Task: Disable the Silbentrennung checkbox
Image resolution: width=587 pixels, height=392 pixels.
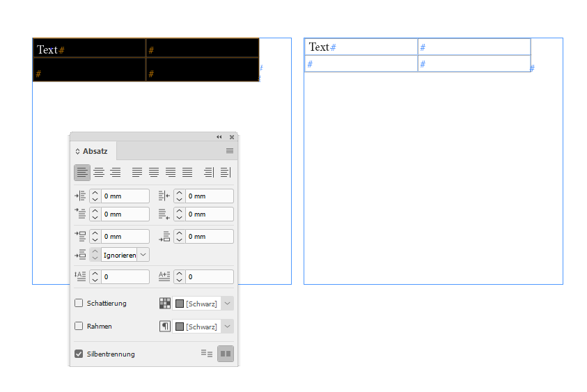Action: [x=79, y=354]
